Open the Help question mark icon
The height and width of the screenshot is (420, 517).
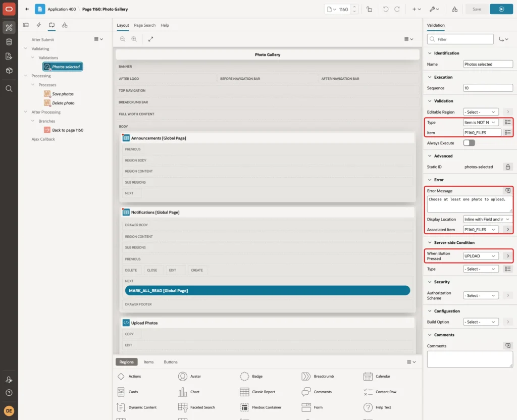click(x=9, y=393)
